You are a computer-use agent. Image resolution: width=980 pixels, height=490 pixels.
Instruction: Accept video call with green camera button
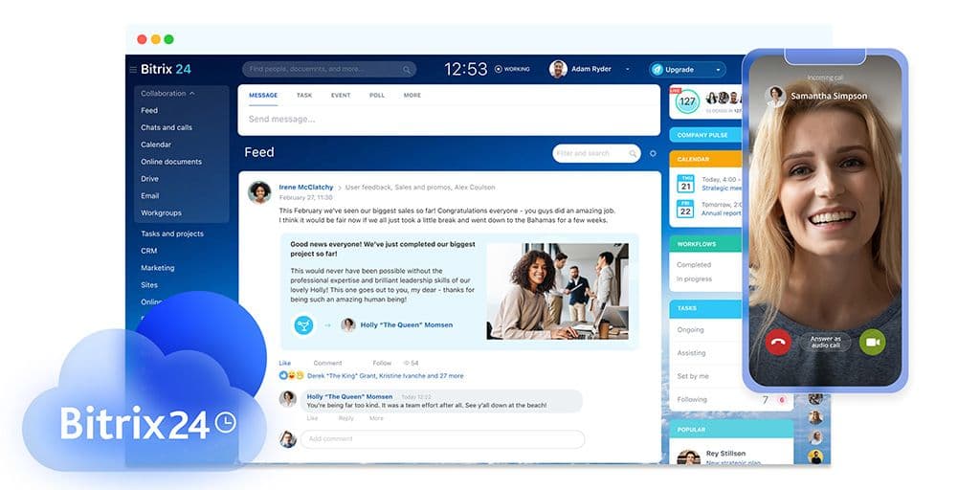tap(872, 342)
